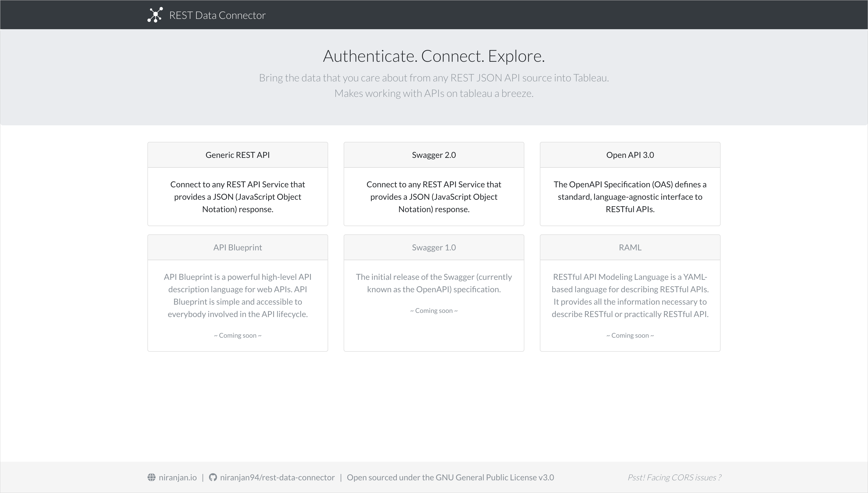This screenshot has width=868, height=493.
Task: Click the RAML card header
Action: point(630,248)
